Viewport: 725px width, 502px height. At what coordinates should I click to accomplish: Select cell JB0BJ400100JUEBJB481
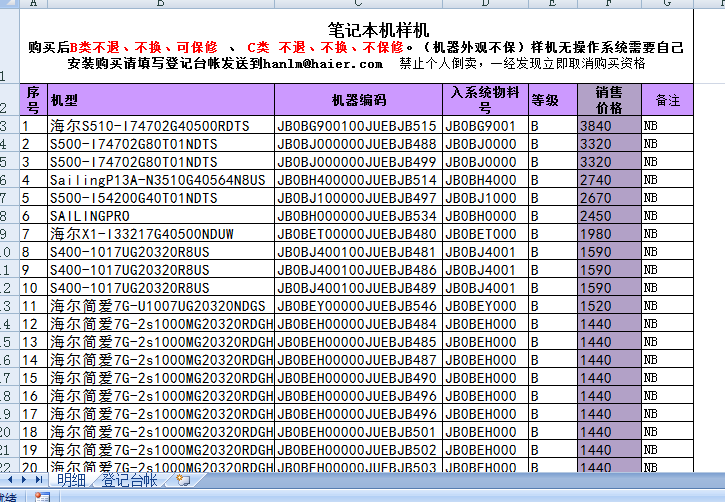[358, 251]
